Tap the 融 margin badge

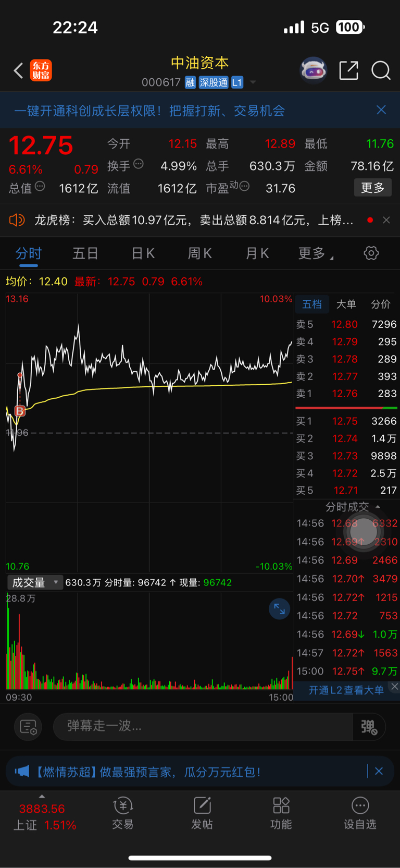(190, 82)
